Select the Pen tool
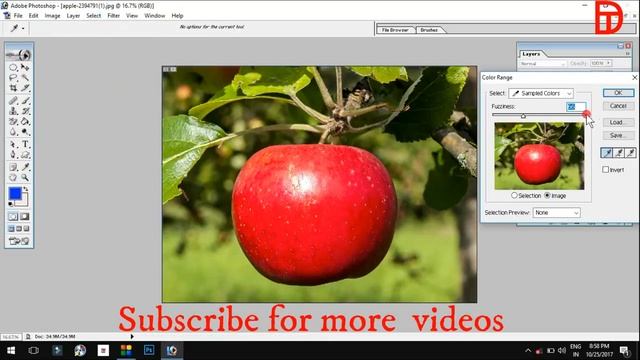The height and width of the screenshot is (360, 640). coord(13,155)
